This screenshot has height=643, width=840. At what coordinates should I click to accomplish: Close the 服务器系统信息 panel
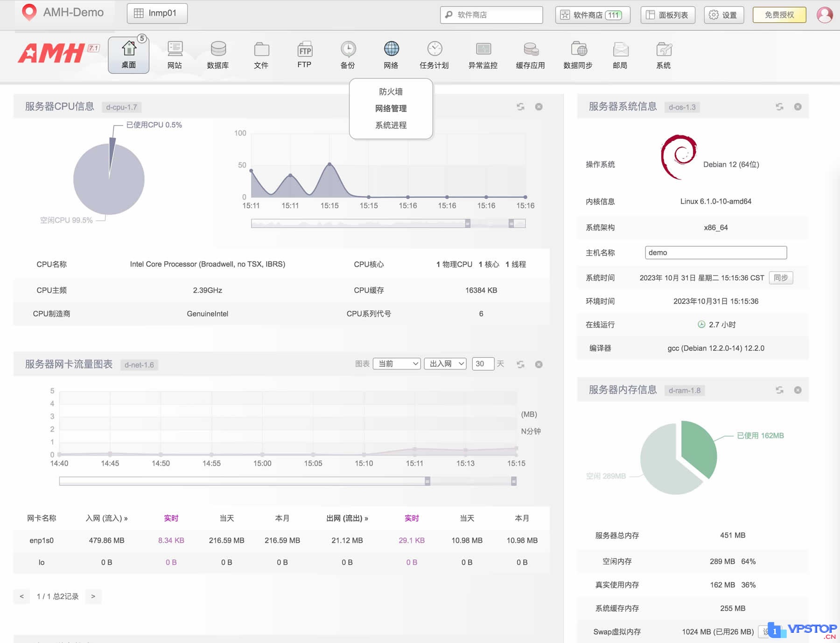[798, 107]
